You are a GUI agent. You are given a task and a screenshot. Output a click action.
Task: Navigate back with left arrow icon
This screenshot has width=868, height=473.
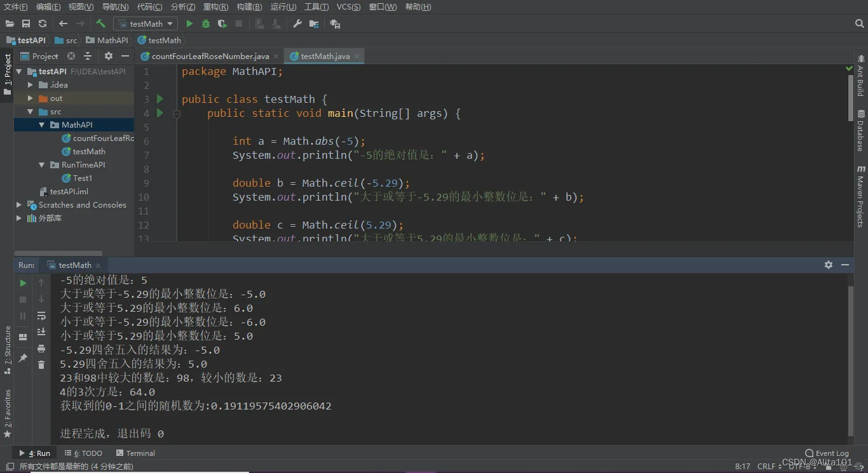click(x=63, y=23)
